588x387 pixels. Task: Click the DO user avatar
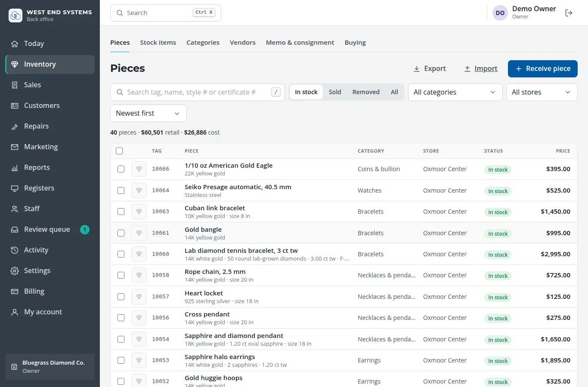pyautogui.click(x=500, y=13)
